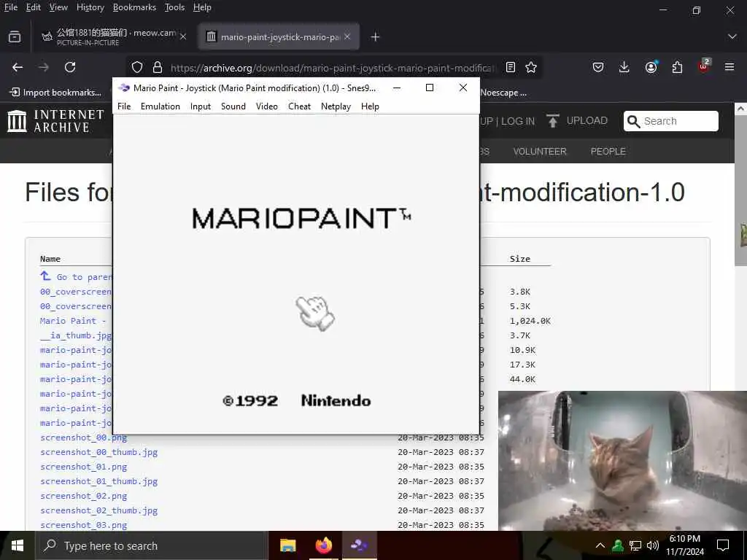Open screenshot_02_thumb.jpg file link
The height and width of the screenshot is (560, 747).
click(99, 510)
